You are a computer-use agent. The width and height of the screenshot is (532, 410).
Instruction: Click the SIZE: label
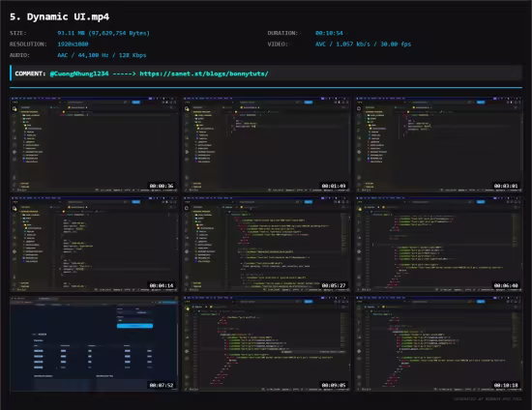[x=18, y=33]
